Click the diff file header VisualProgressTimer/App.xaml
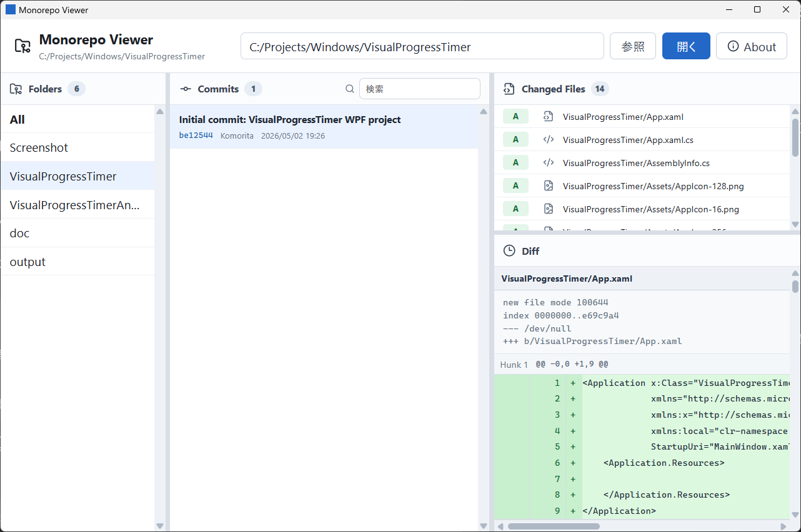801x532 pixels. 642,278
